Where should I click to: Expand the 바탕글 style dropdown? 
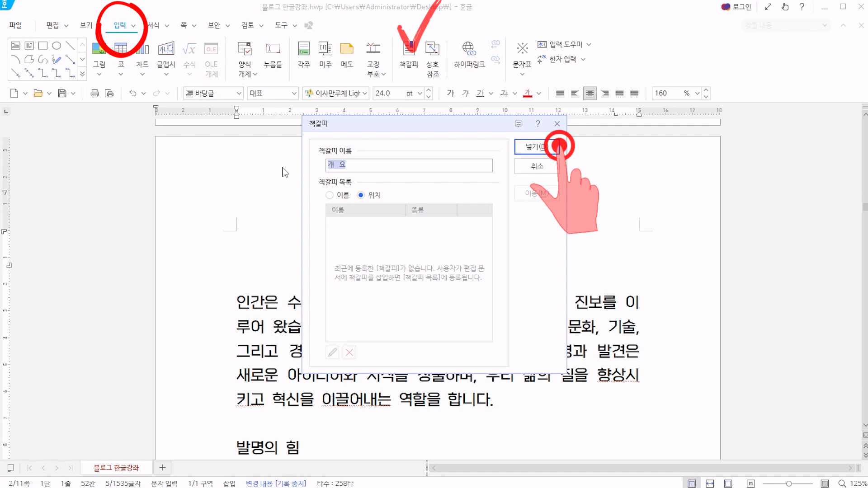(x=239, y=94)
